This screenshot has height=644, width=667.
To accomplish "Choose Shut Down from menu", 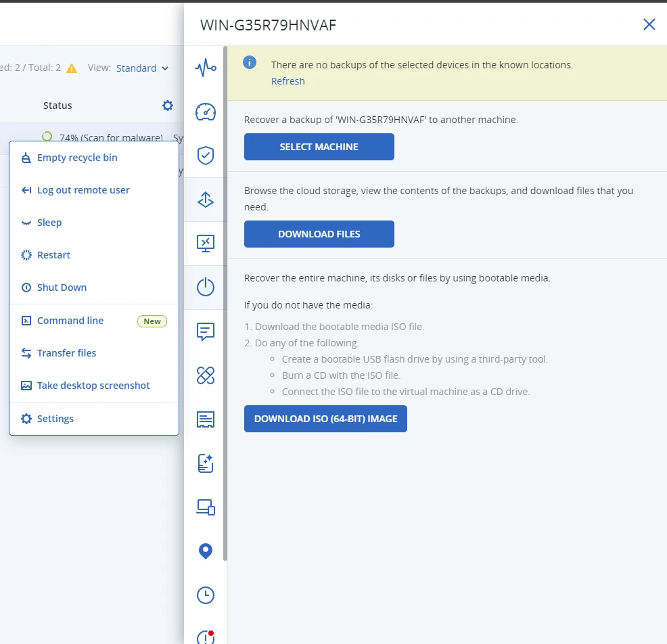I will (93, 287).
